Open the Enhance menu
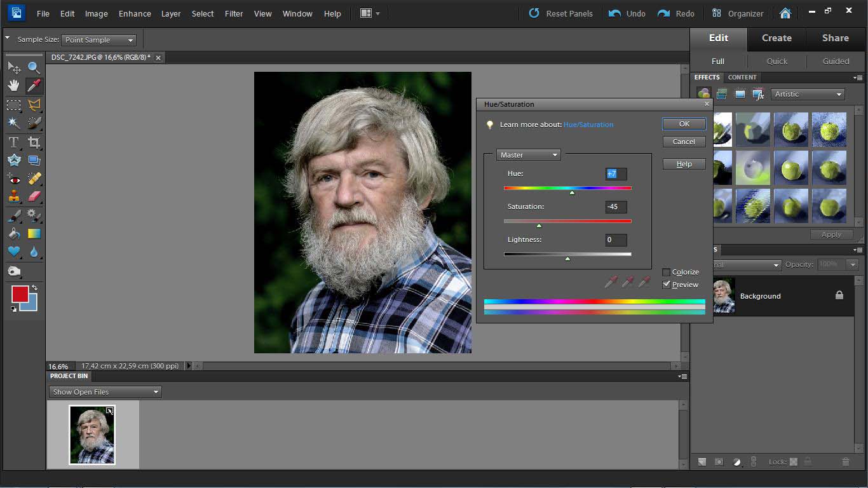Screen dimensions: 868x488 [135, 13]
